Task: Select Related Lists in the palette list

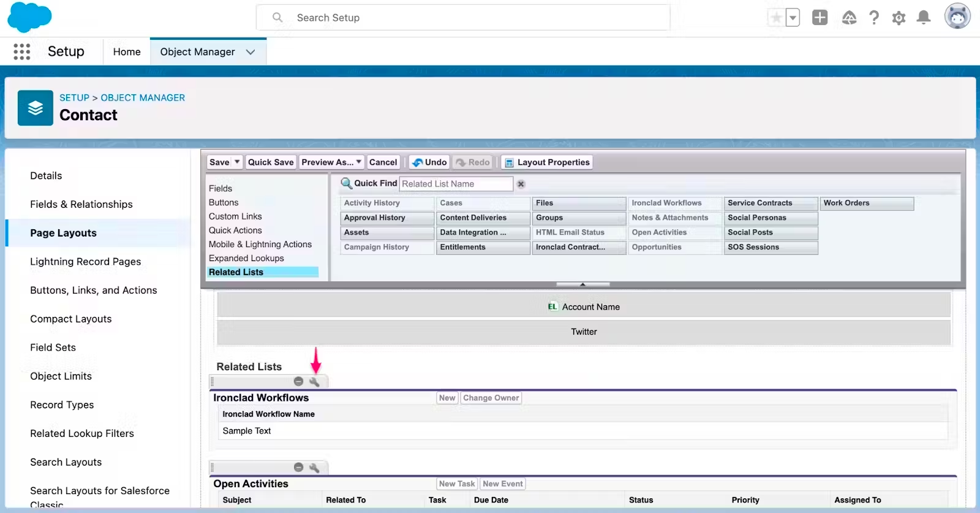Action: [x=263, y=272]
